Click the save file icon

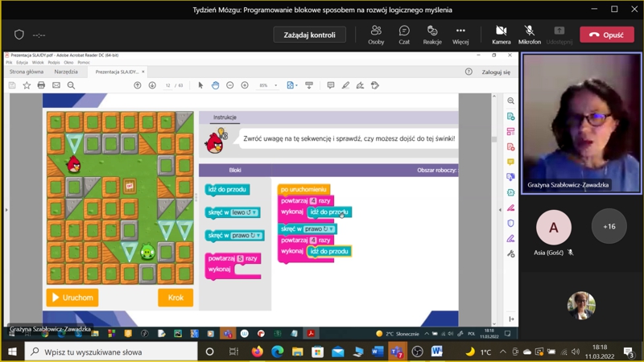[x=12, y=85]
